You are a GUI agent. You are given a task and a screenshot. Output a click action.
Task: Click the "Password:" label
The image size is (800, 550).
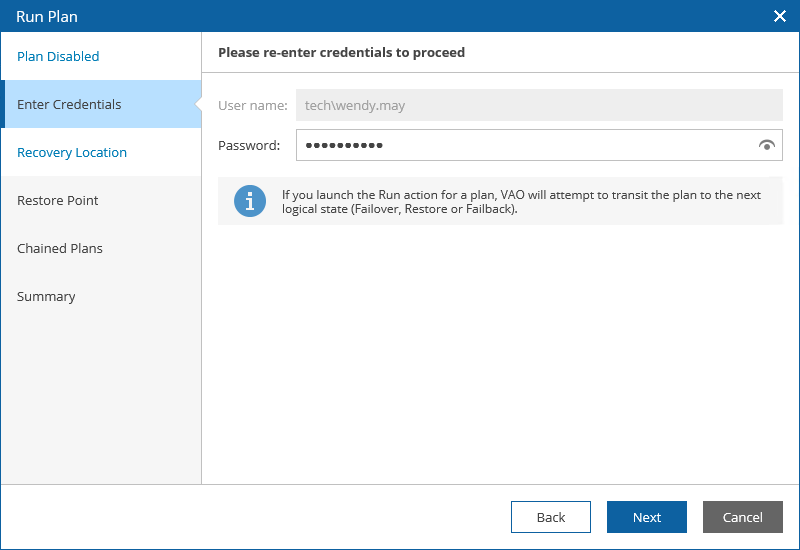click(249, 146)
